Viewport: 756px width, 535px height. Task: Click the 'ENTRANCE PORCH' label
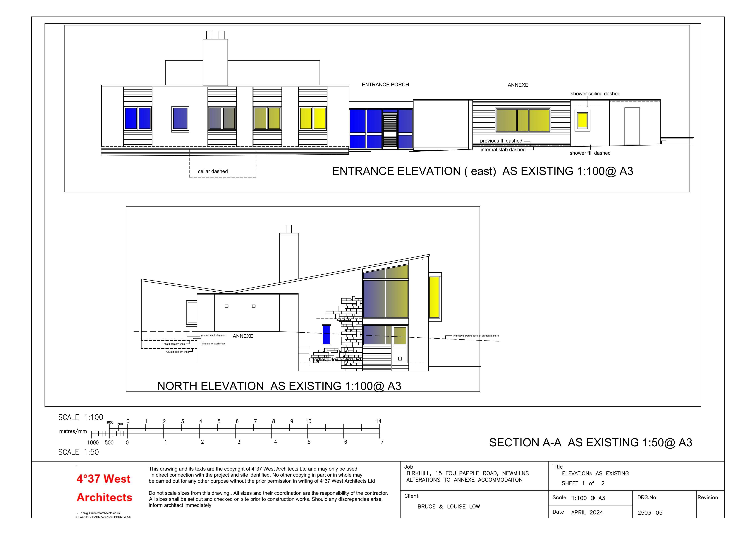[385, 85]
